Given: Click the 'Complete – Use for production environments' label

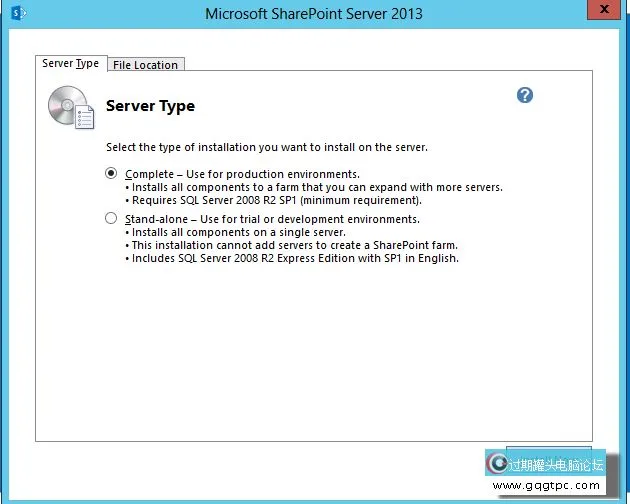Looking at the screenshot, I should 242,174.
